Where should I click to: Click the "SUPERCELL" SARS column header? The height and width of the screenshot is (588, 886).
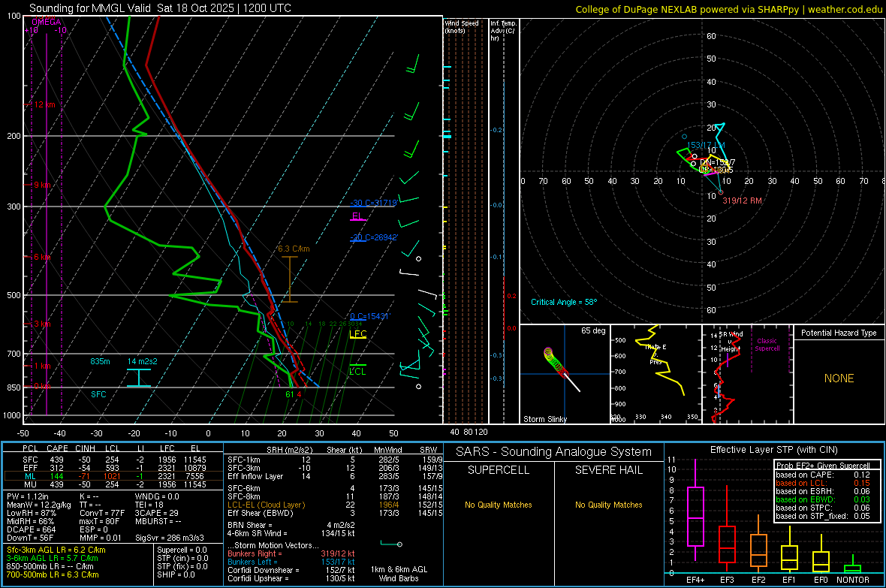[499, 470]
